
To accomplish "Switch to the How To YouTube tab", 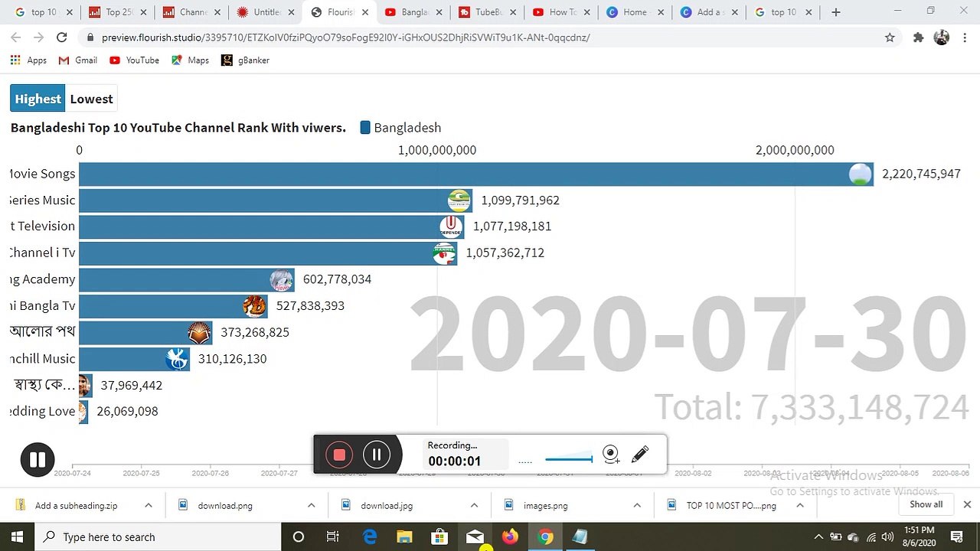I will tap(561, 12).
